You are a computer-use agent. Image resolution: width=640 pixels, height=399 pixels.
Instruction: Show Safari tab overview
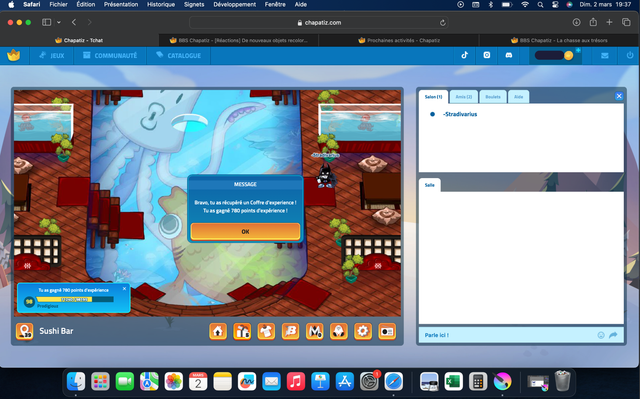coord(626,22)
